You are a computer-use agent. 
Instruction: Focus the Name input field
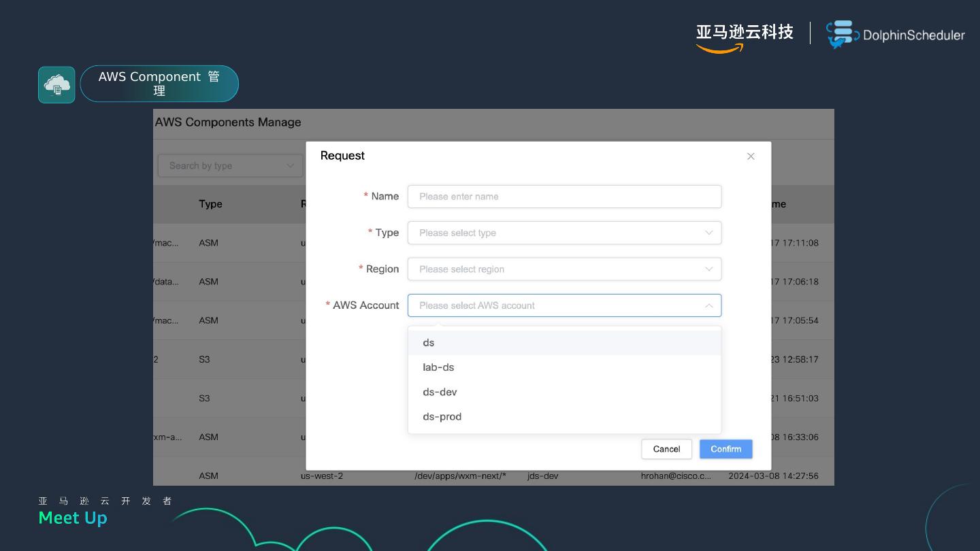click(x=564, y=197)
